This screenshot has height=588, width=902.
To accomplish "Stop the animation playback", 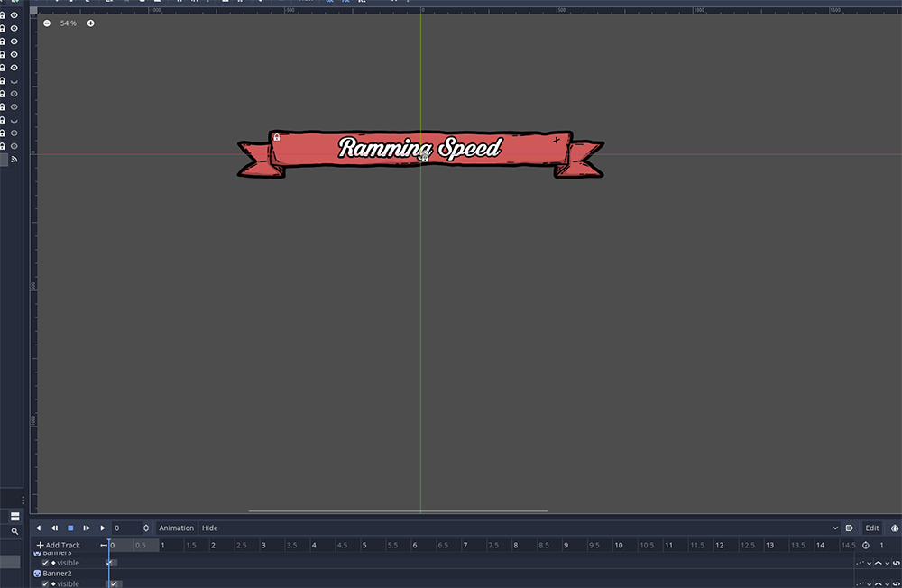I will pyautogui.click(x=70, y=528).
